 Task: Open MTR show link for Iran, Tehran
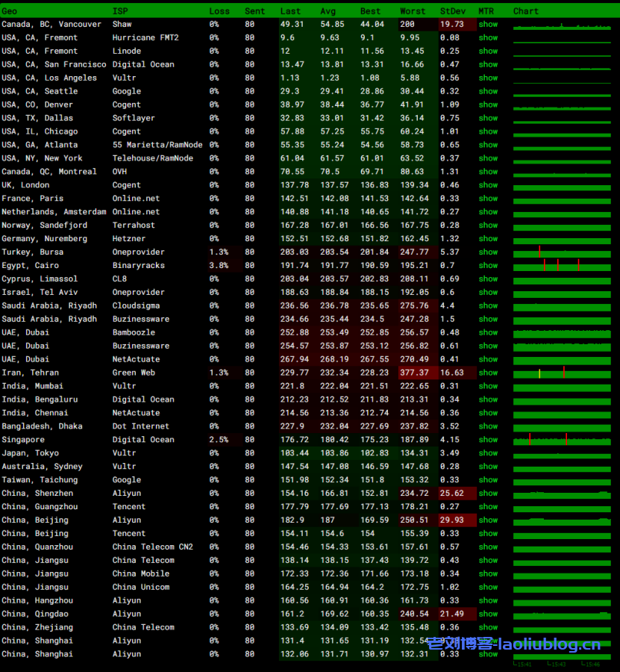click(x=488, y=373)
